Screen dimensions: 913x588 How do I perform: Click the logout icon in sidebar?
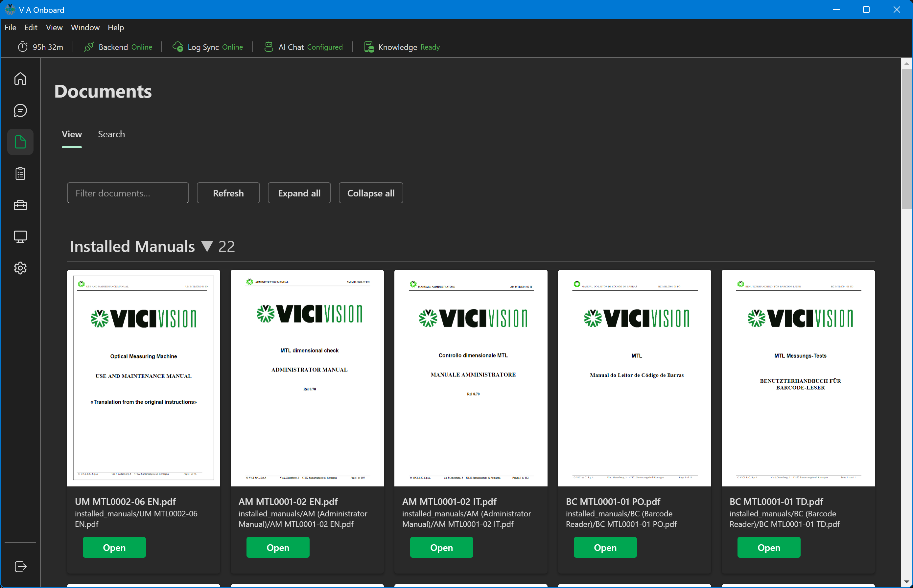[20, 567]
